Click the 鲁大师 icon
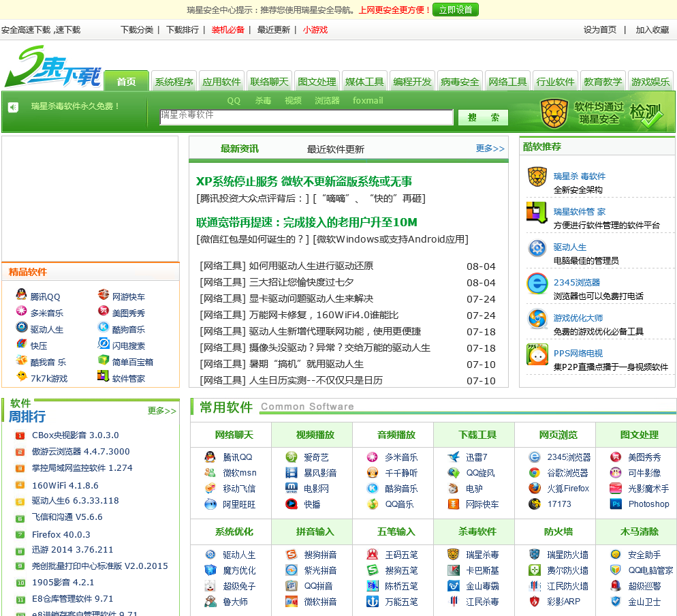This screenshot has width=677, height=616. pyautogui.click(x=210, y=601)
